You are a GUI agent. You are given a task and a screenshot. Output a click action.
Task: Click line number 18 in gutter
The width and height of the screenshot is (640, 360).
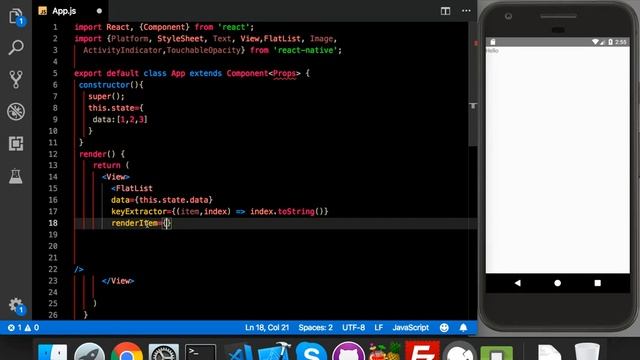(x=53, y=223)
